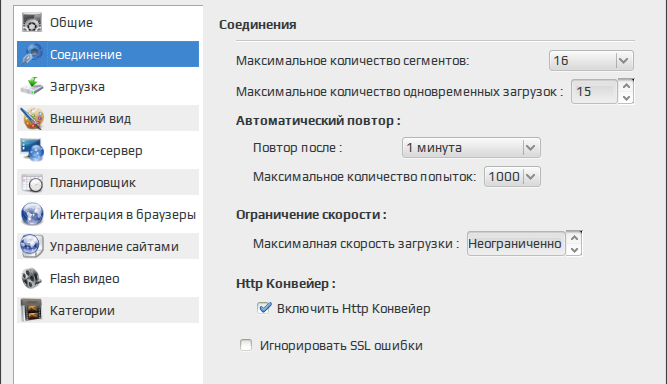Click the Интеграция в браузеры globe icon
Image resolution: width=667 pixels, height=384 pixels.
point(32,214)
